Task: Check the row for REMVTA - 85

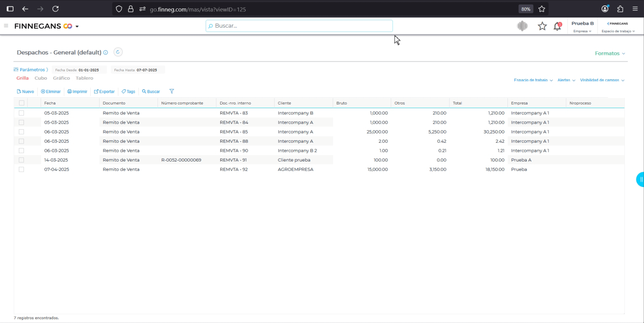Action: point(21,132)
